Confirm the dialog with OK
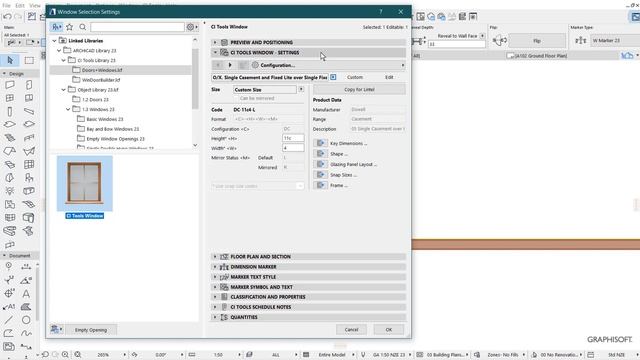 389,329
